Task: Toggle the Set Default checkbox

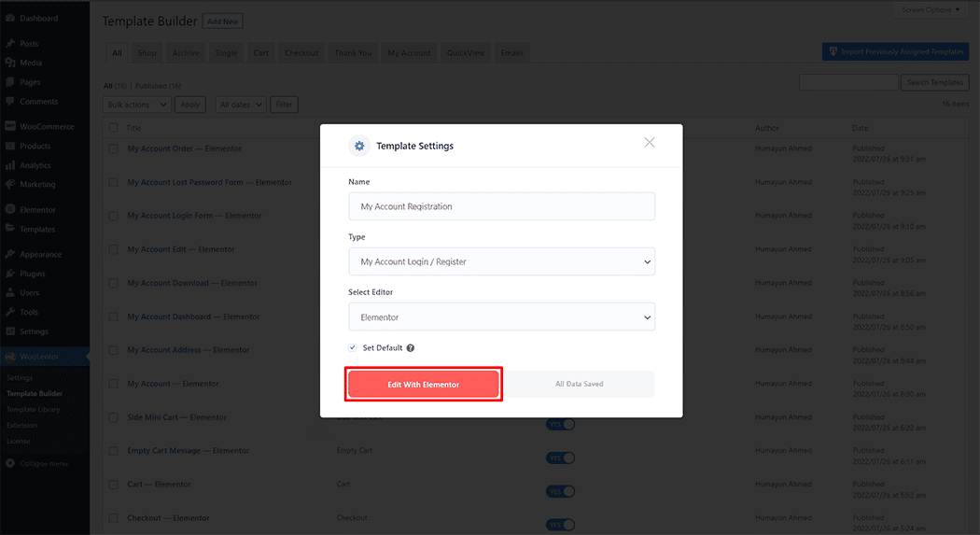Action: coord(353,347)
